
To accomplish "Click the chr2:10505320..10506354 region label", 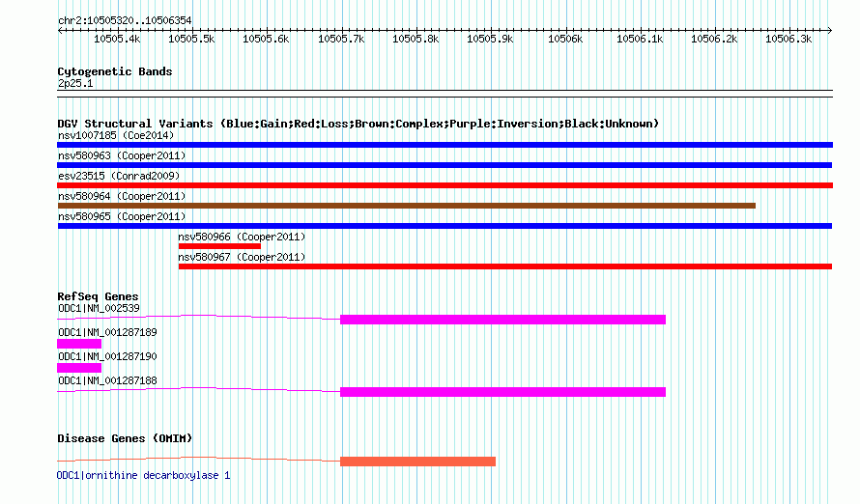I will click(x=125, y=21).
